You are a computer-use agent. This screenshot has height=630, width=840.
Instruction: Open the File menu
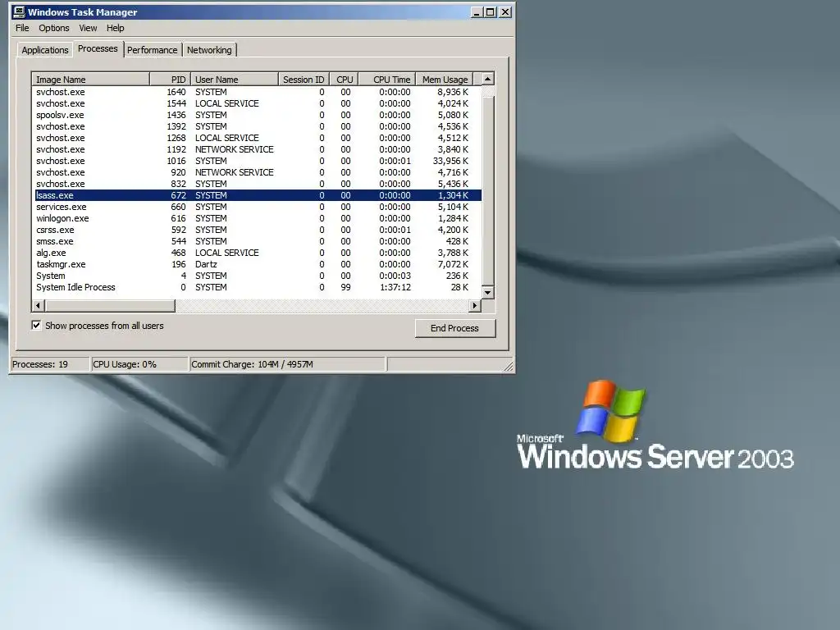click(22, 28)
